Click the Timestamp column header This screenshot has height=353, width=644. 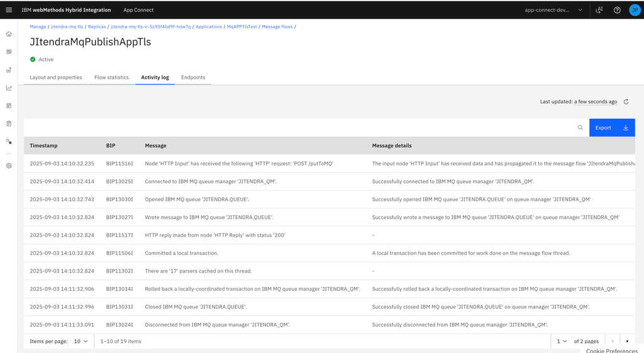tap(43, 145)
